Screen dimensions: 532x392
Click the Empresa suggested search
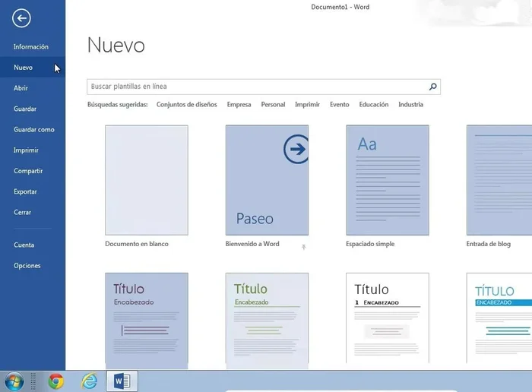click(239, 104)
